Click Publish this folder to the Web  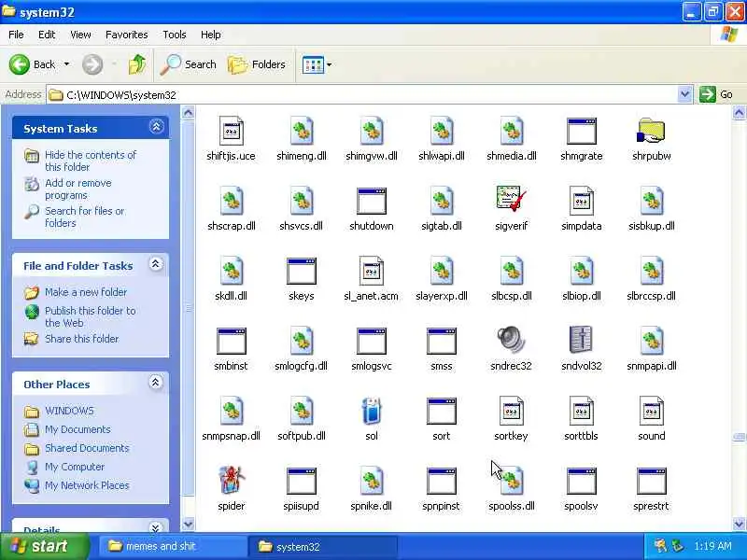click(x=91, y=316)
